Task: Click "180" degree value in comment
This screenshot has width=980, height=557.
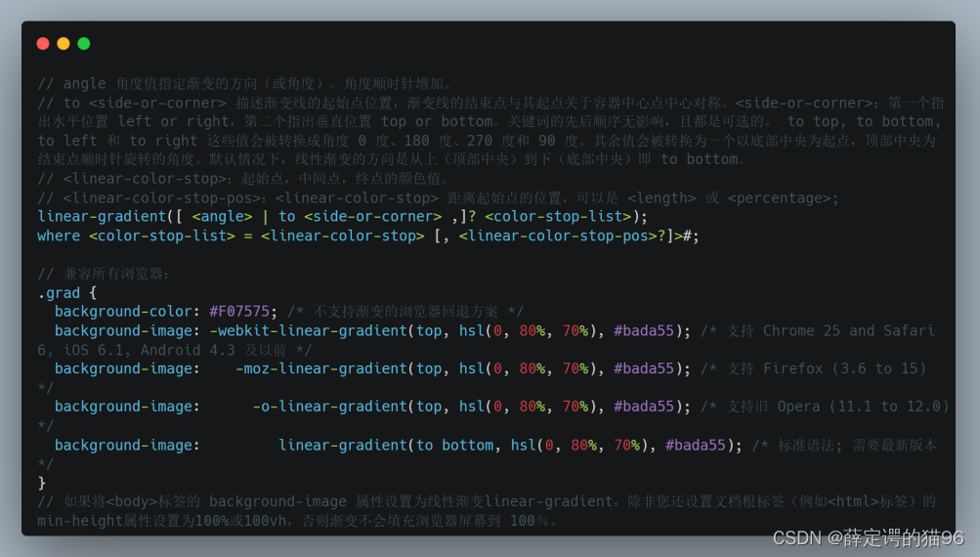Action: (x=417, y=141)
